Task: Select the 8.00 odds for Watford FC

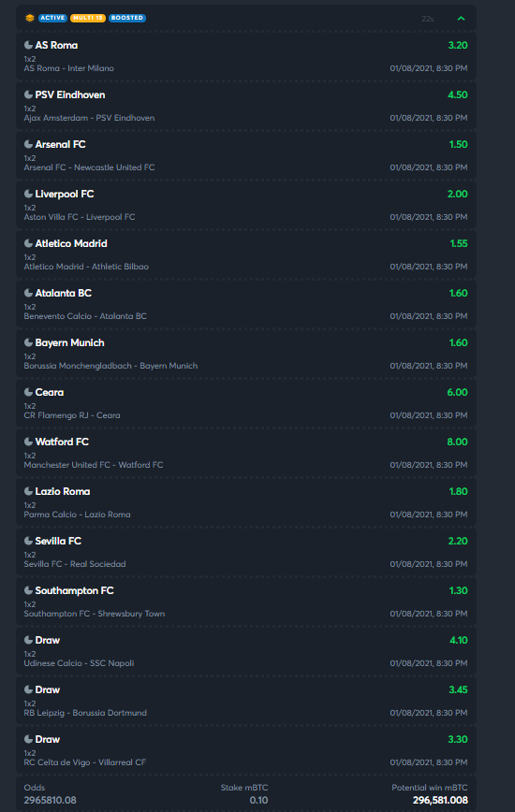Action: tap(458, 442)
